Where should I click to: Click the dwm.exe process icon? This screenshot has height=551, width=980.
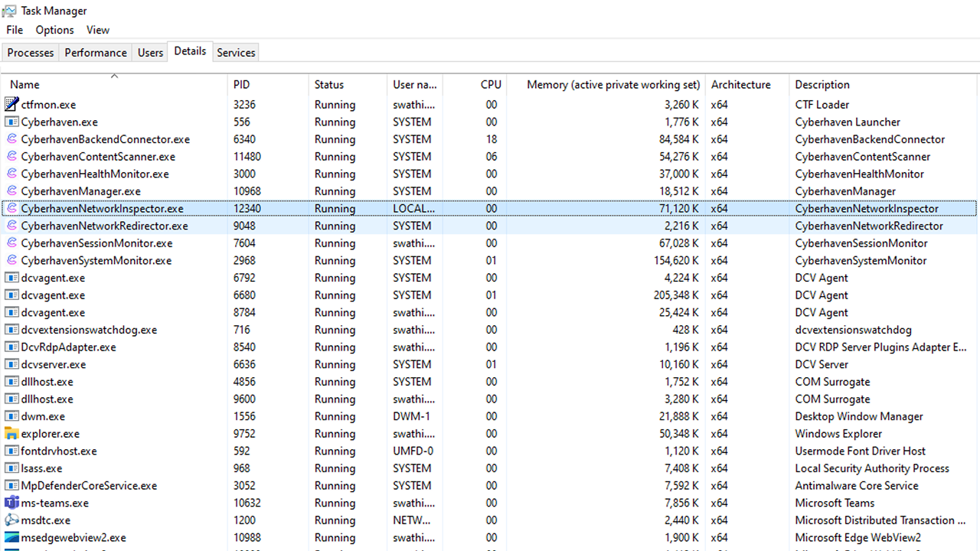pos(11,416)
